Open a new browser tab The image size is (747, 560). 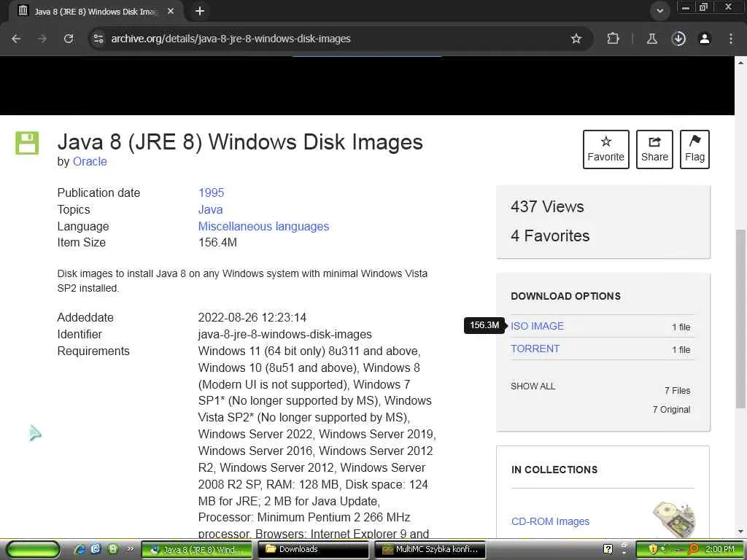click(200, 11)
